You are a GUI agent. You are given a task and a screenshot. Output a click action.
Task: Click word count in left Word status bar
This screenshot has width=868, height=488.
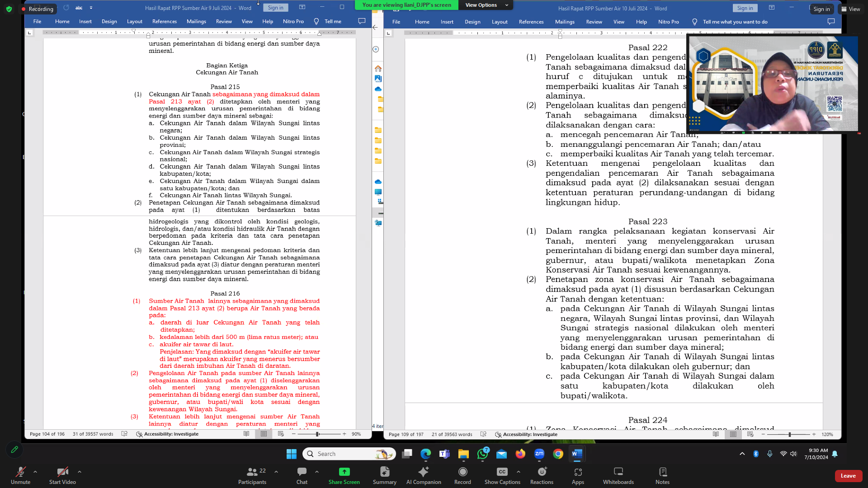(x=93, y=434)
